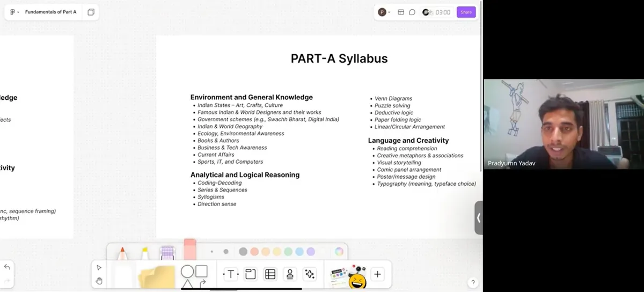This screenshot has width=644, height=292.
Task: Click the Visual storytelling bullet
Action: click(399, 163)
